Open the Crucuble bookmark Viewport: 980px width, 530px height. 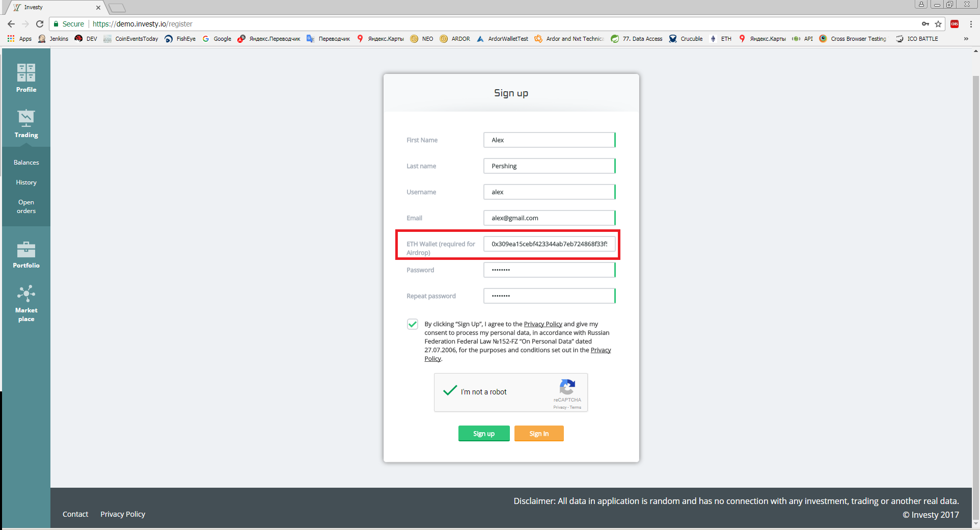(x=686, y=39)
